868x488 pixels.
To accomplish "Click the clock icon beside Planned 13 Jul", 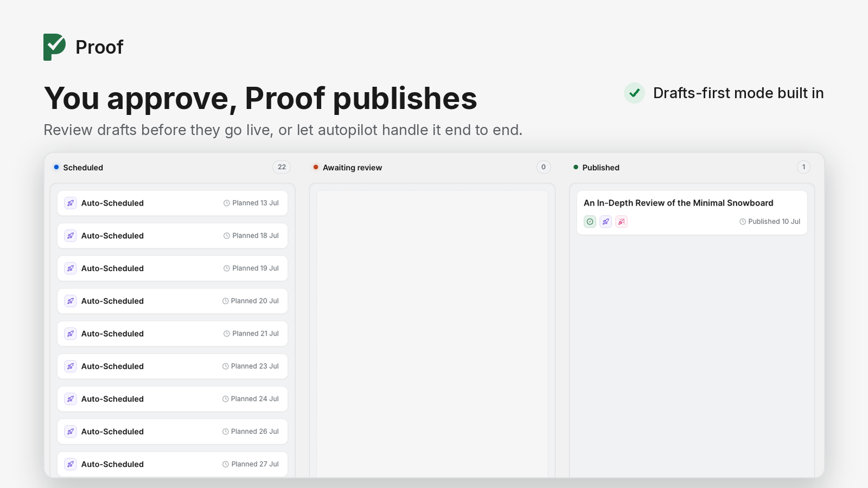I will [x=227, y=203].
